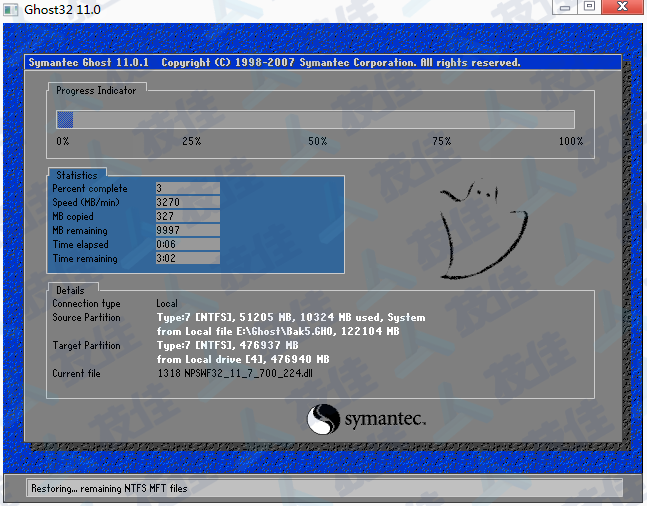Click the restore progress bar
The width and height of the screenshot is (647, 506).
(x=315, y=120)
